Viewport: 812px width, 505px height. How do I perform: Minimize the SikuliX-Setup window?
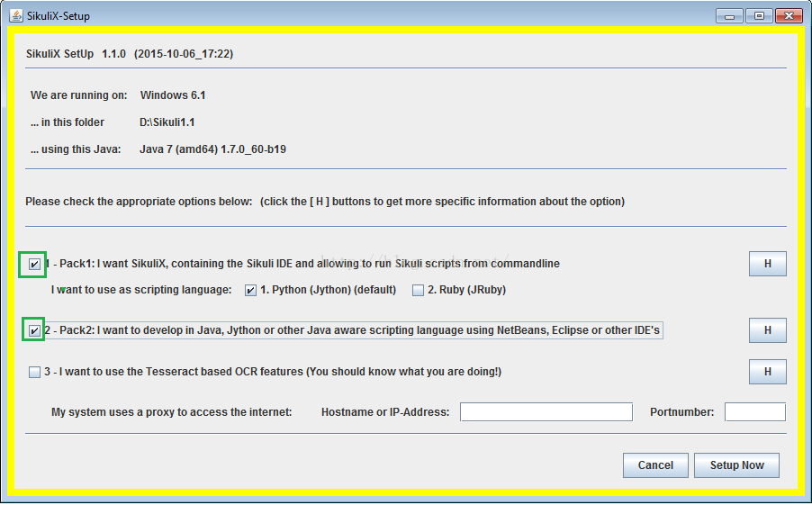point(730,16)
